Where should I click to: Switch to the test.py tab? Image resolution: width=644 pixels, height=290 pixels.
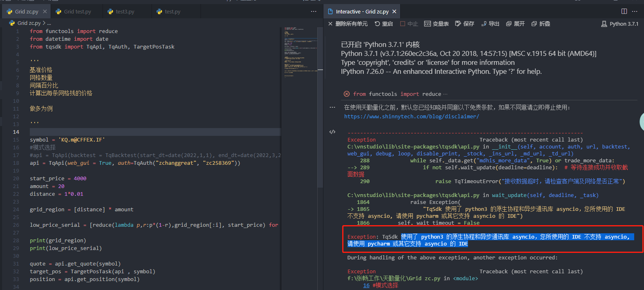point(172,11)
